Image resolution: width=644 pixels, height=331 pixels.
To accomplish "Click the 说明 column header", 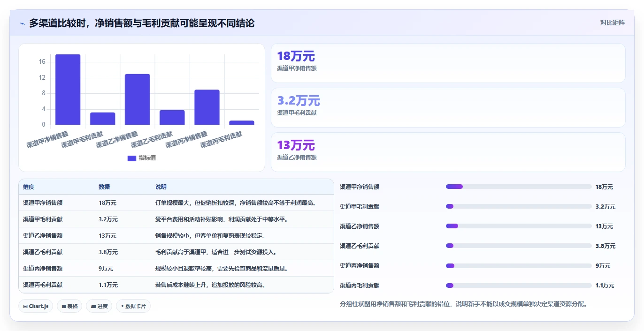I will (161, 187).
